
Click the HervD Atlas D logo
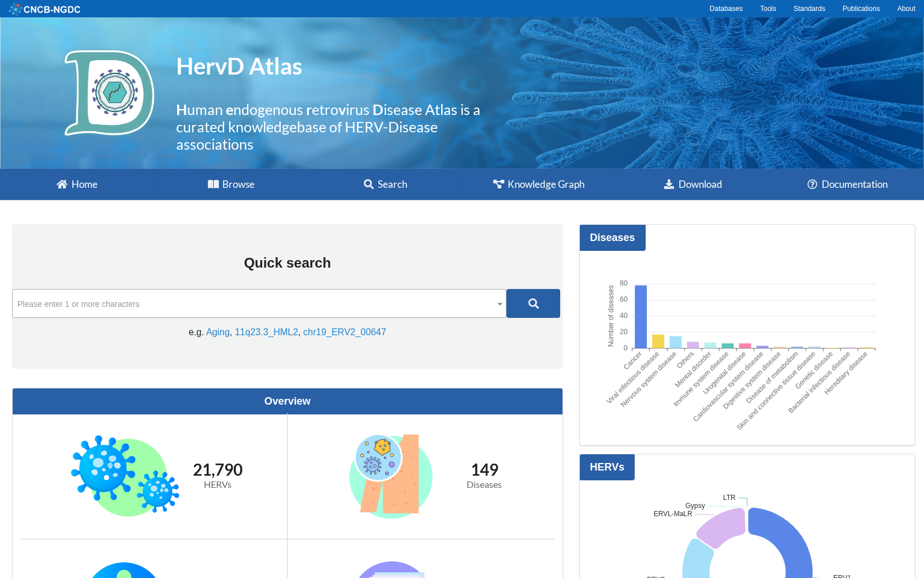[109, 92]
